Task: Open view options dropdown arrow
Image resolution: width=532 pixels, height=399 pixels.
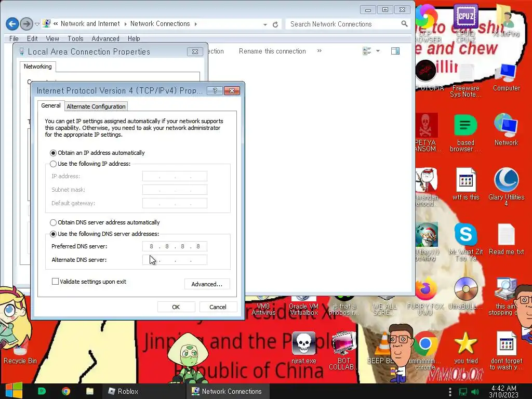Action: point(378,51)
